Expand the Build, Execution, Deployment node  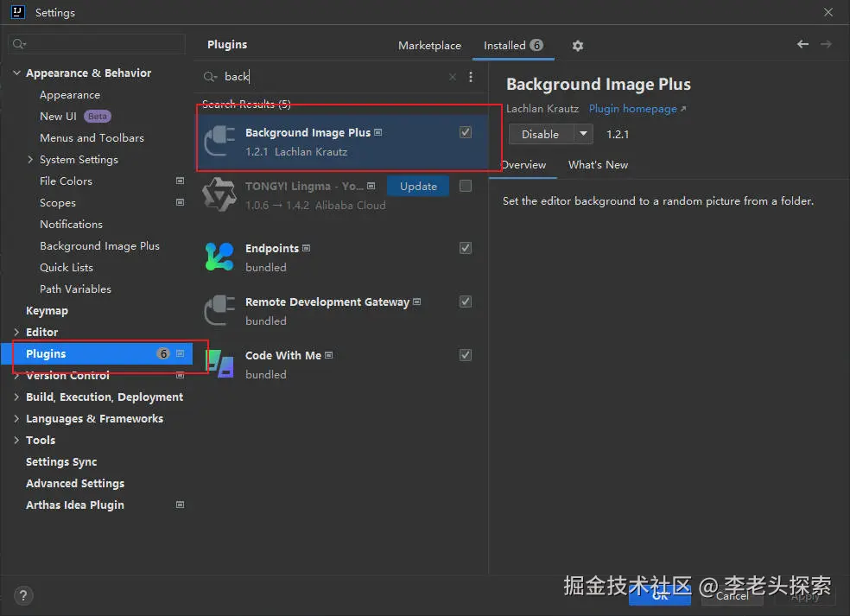pyautogui.click(x=16, y=397)
